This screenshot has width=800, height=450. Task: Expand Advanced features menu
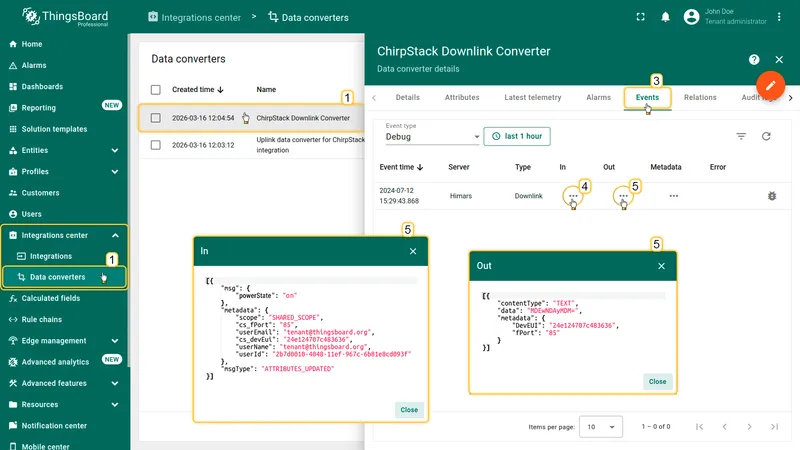pos(115,383)
